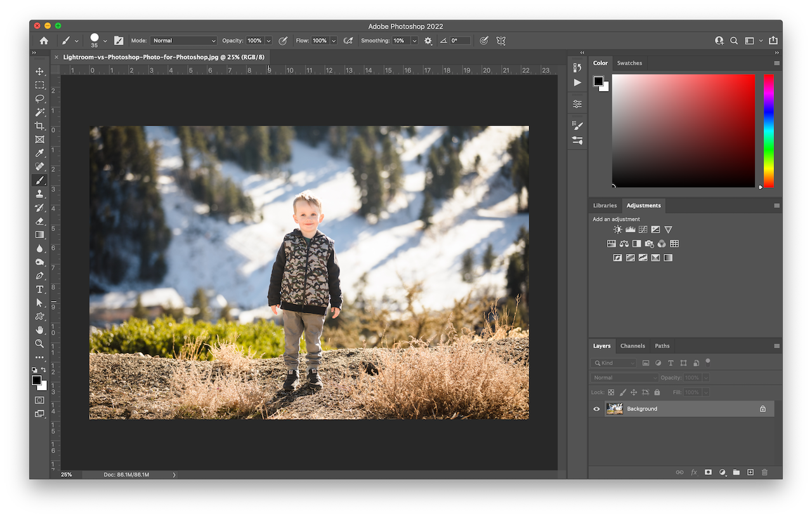The height and width of the screenshot is (518, 812).
Task: Add a Color Balance adjustment
Action: [x=624, y=243]
